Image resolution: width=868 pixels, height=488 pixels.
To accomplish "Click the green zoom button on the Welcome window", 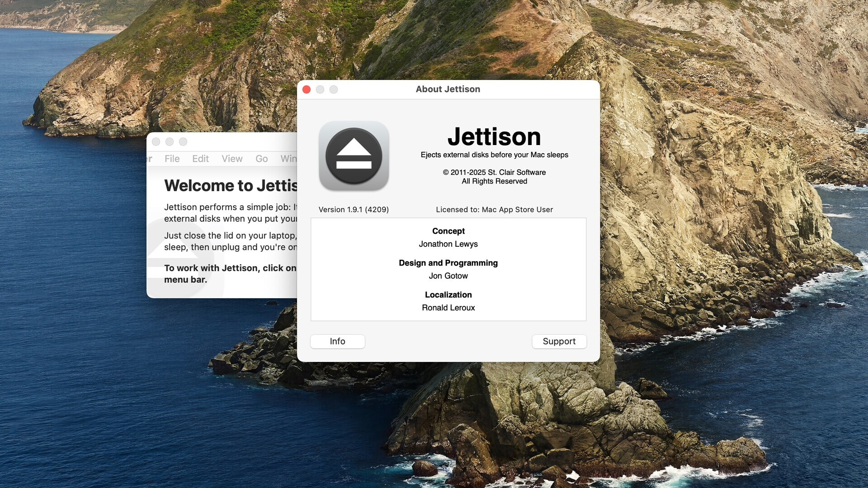I will click(183, 141).
